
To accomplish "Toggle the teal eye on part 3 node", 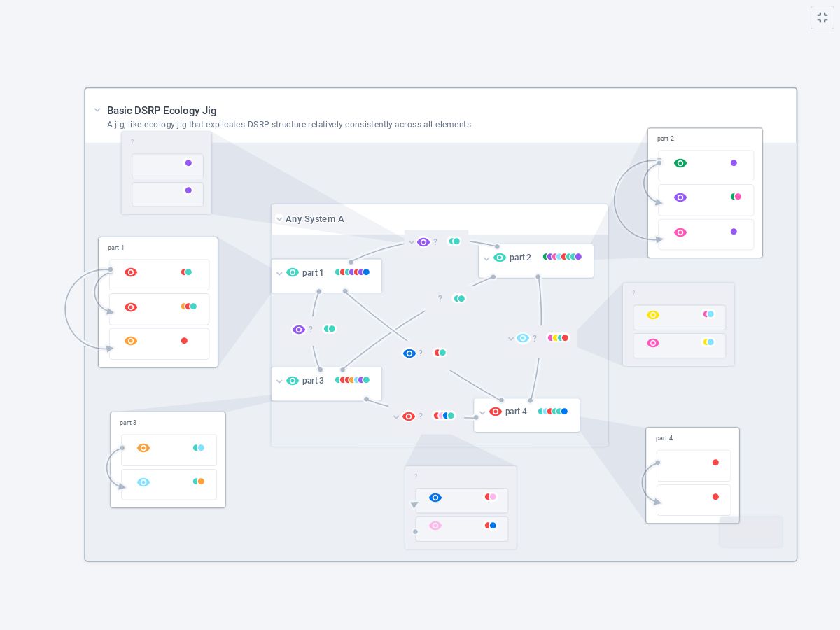I will 293,381.
